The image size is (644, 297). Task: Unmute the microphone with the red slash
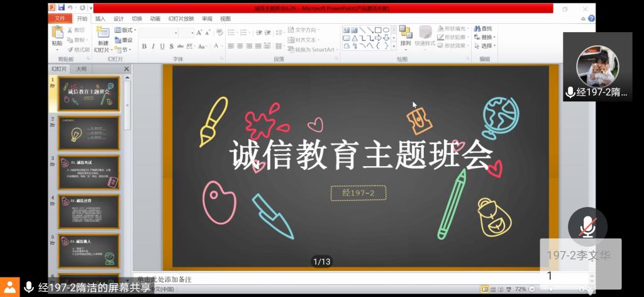pyautogui.click(x=587, y=227)
